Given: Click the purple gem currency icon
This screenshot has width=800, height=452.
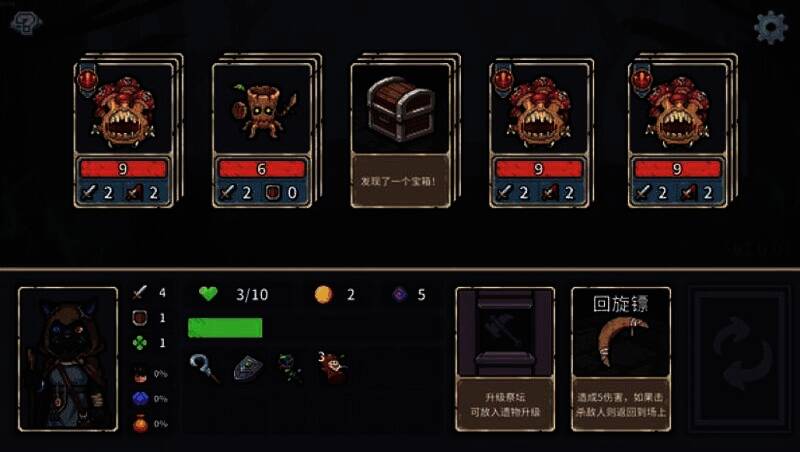Looking at the screenshot, I should [x=399, y=294].
